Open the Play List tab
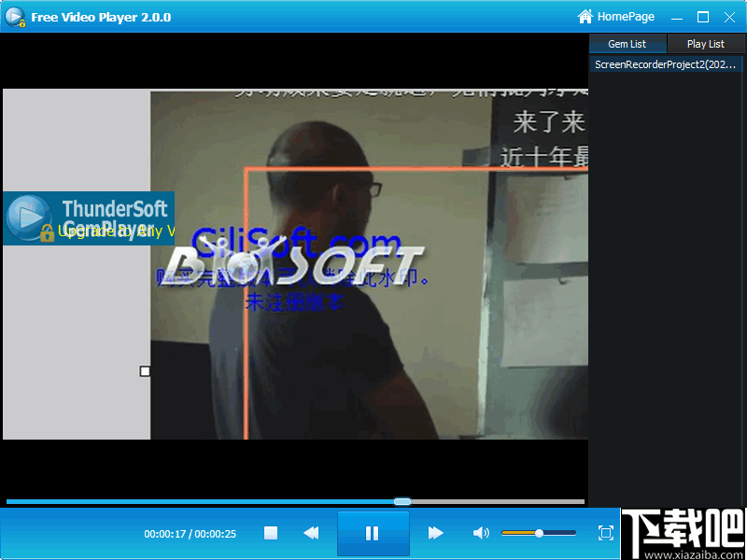 tap(706, 43)
